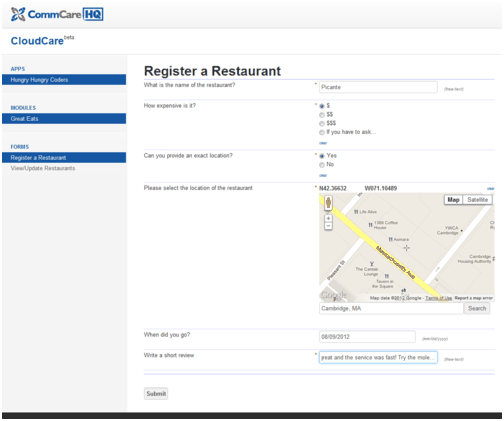Click Report a map error link
Viewport: 504px width, 421px height.
click(473, 298)
